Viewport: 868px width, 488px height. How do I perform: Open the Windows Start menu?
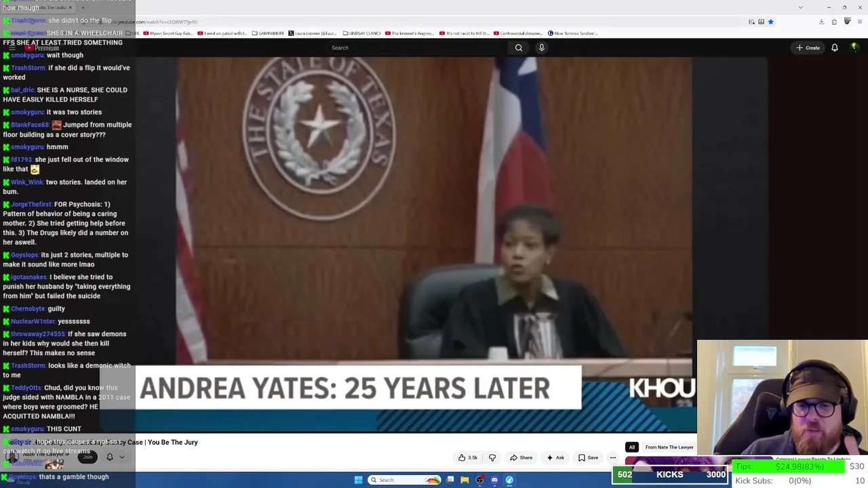point(358,480)
